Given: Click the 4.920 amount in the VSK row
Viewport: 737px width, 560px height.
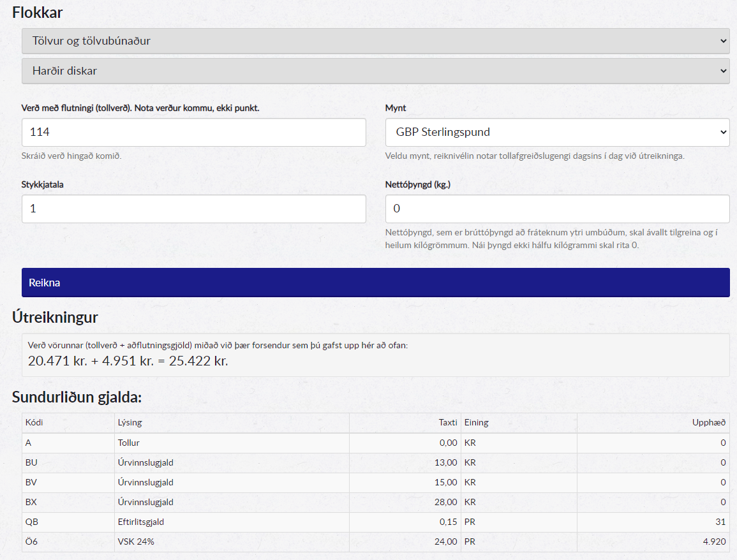Looking at the screenshot, I should coord(713,542).
